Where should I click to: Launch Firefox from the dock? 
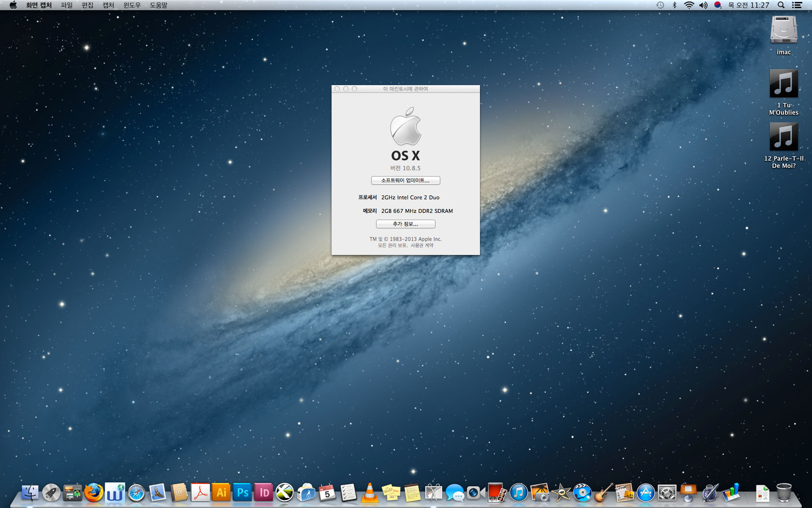tap(94, 493)
